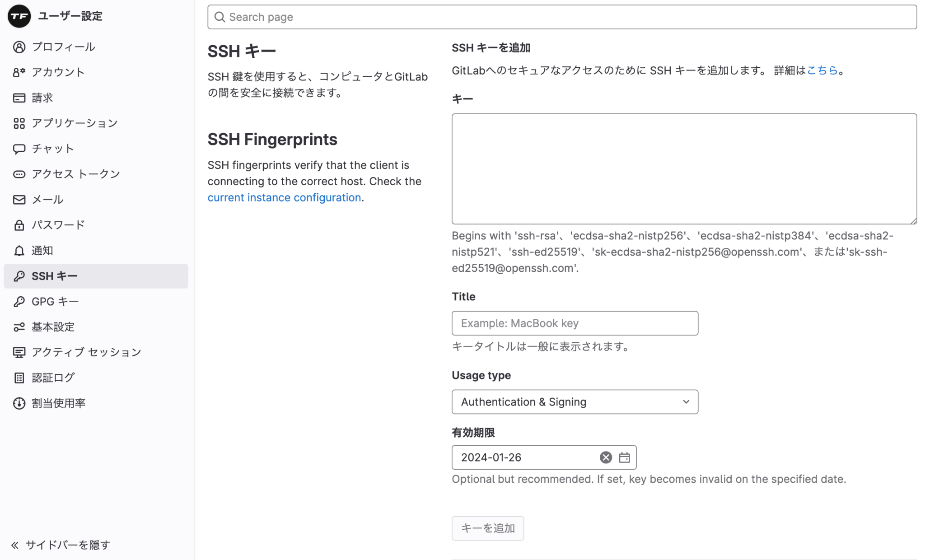Screen dimensions: 925x560
Task: Open the current instance configuration link
Action: click(x=284, y=197)
